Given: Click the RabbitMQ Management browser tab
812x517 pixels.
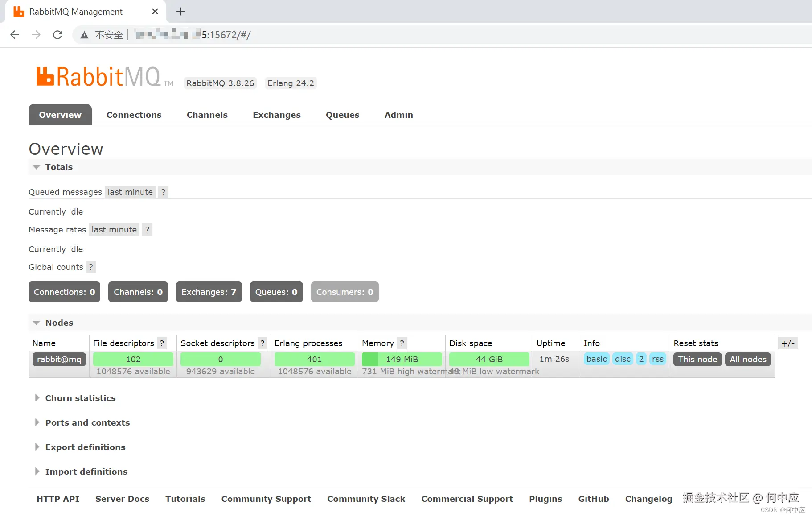Looking at the screenshot, I should click(x=85, y=12).
